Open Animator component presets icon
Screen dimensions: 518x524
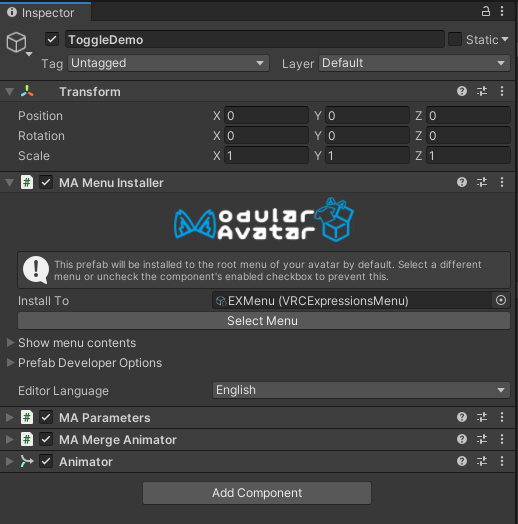pyautogui.click(x=482, y=462)
